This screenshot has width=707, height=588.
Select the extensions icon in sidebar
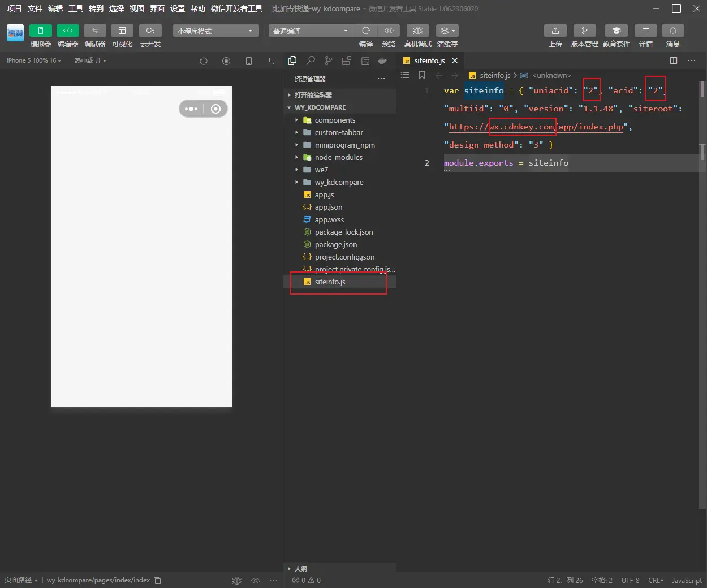(x=347, y=60)
